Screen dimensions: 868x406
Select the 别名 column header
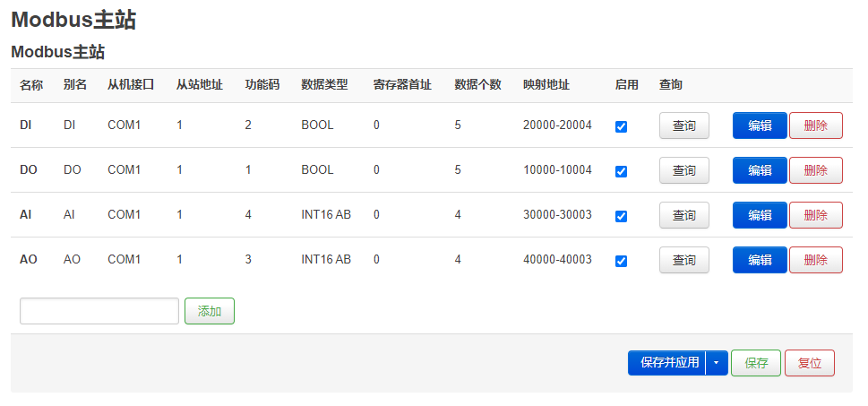(x=75, y=85)
